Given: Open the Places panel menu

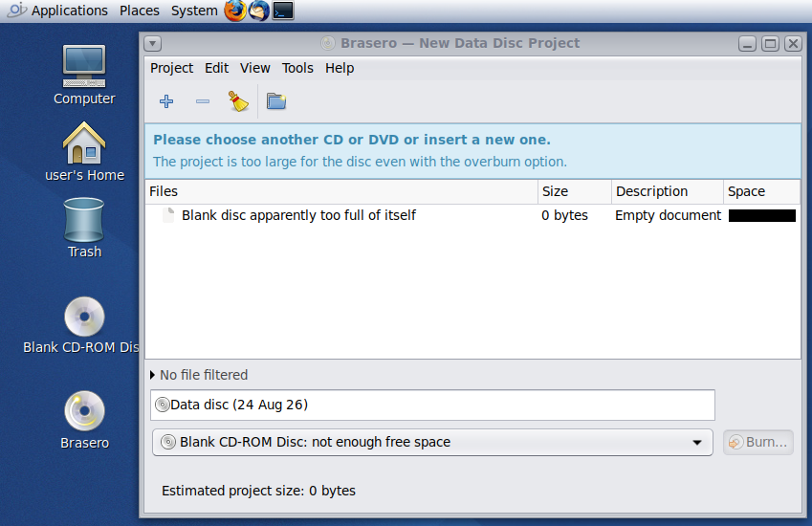Looking at the screenshot, I should point(140,11).
